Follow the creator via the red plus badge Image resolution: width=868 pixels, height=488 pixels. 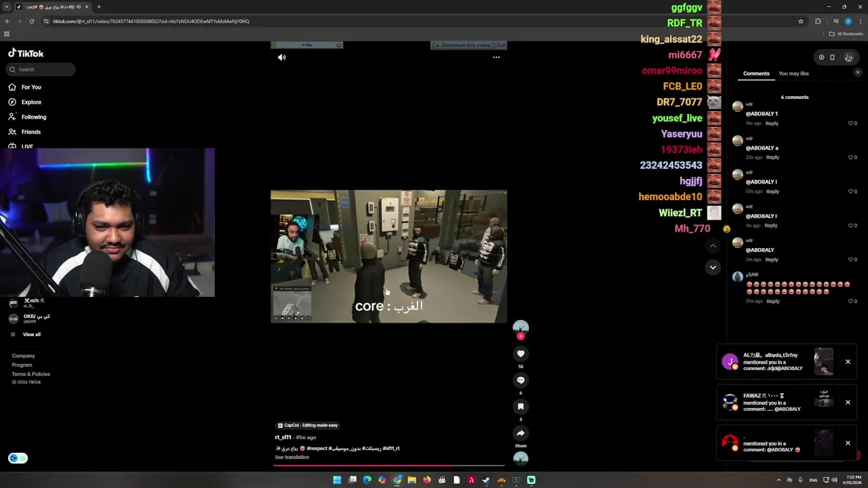(521, 336)
